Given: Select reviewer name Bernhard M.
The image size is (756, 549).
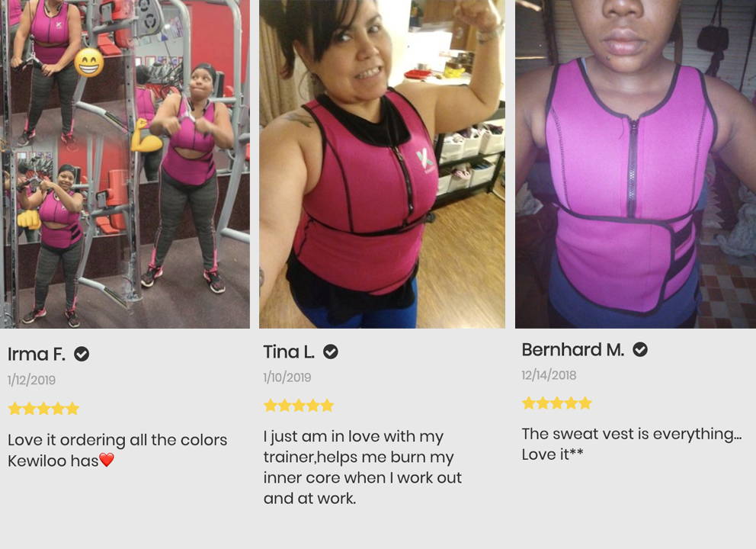Looking at the screenshot, I should tap(573, 349).
